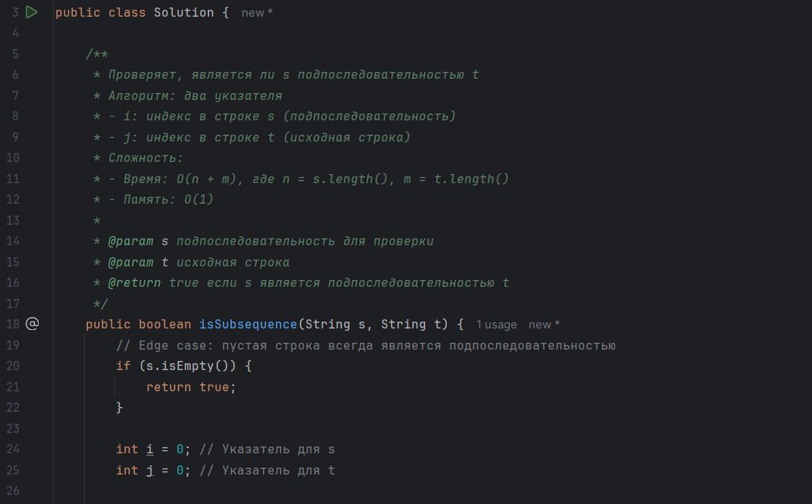
Task: Click the 'int j = 0;' declaration
Action: click(153, 471)
